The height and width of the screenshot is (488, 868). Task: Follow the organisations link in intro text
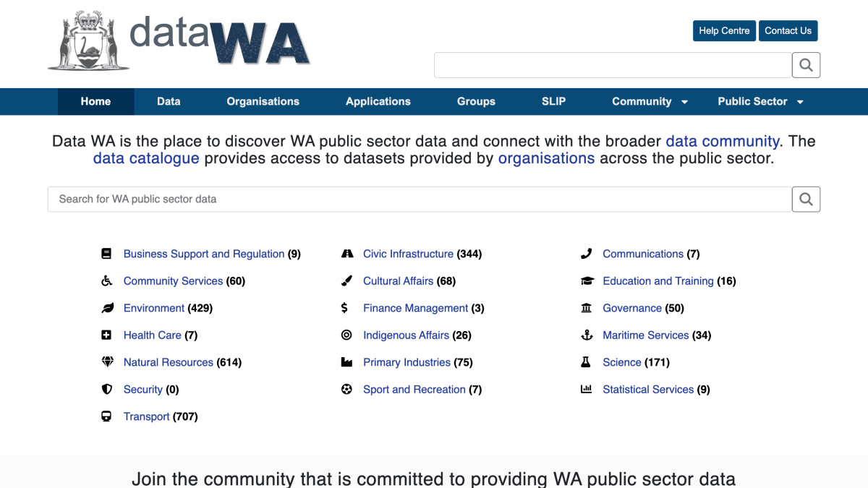[x=546, y=158]
